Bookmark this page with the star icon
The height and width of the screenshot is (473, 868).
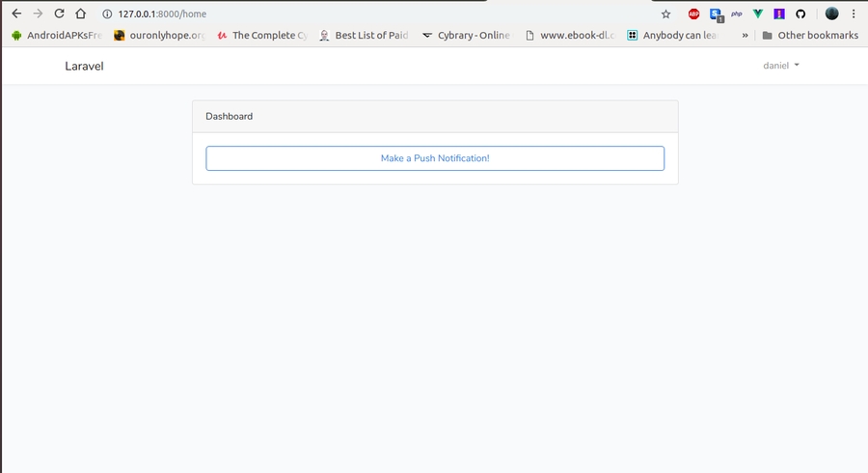[x=665, y=14]
